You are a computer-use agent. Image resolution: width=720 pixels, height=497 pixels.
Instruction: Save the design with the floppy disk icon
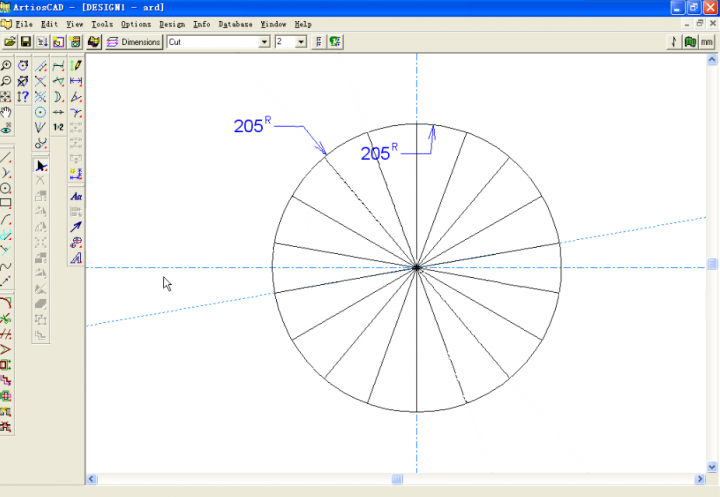point(26,42)
